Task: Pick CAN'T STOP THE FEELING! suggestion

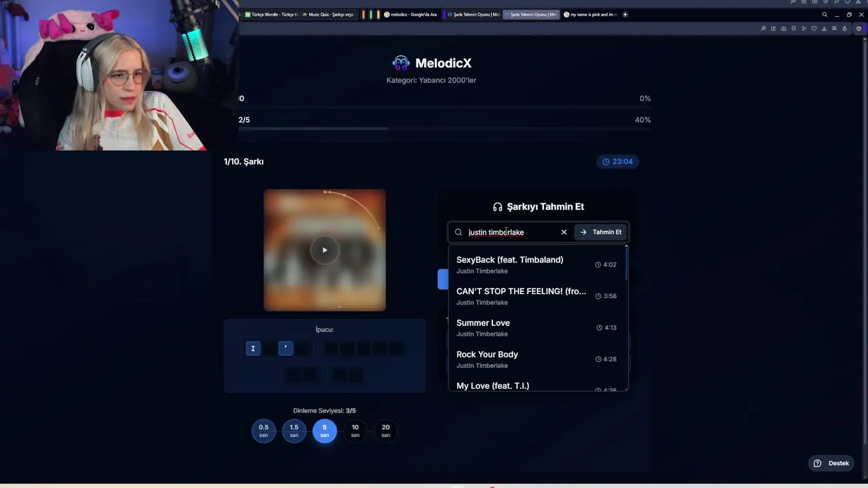Action: [x=536, y=296]
